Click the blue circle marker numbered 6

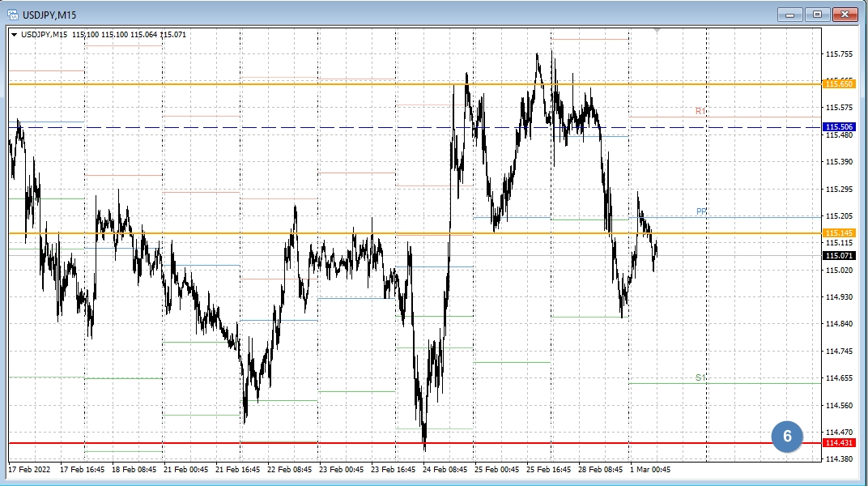(786, 437)
